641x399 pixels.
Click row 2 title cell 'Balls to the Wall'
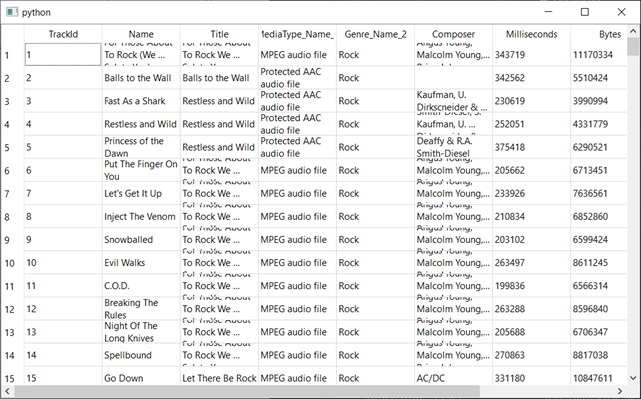[219, 78]
